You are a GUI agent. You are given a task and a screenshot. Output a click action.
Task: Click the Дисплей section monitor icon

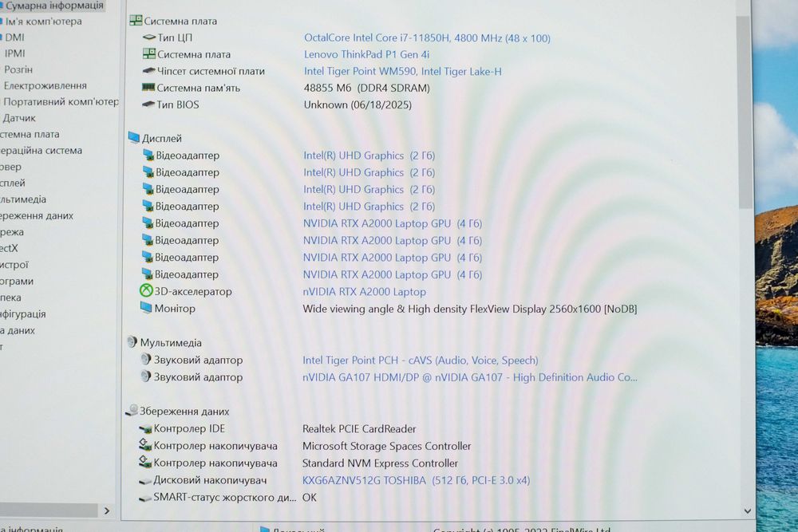pos(134,137)
